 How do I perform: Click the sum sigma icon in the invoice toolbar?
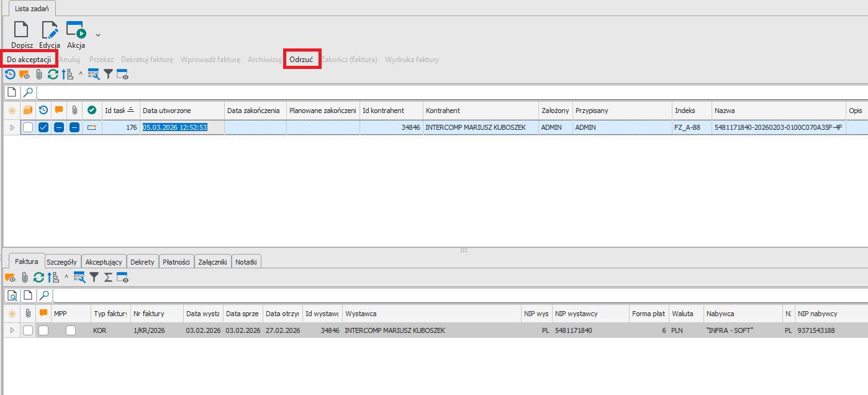click(x=108, y=278)
